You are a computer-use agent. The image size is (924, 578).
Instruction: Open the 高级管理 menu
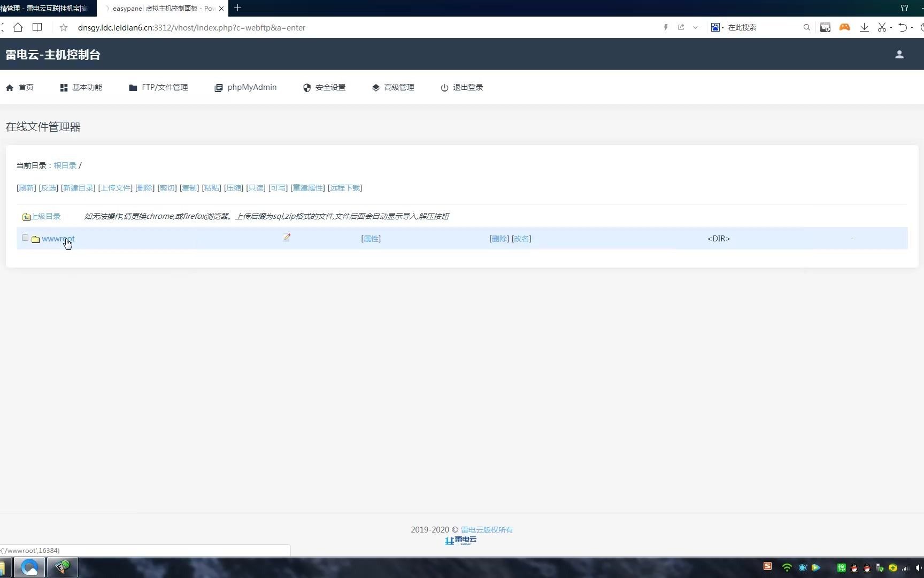[393, 87]
